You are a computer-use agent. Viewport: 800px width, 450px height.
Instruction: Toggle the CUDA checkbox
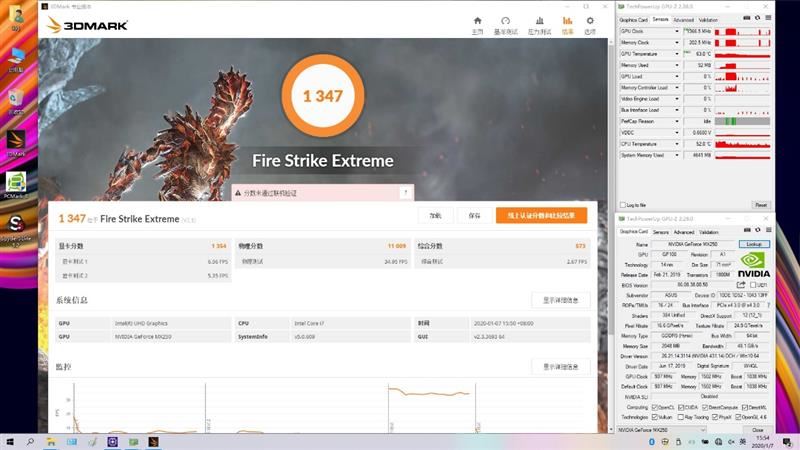(681, 407)
